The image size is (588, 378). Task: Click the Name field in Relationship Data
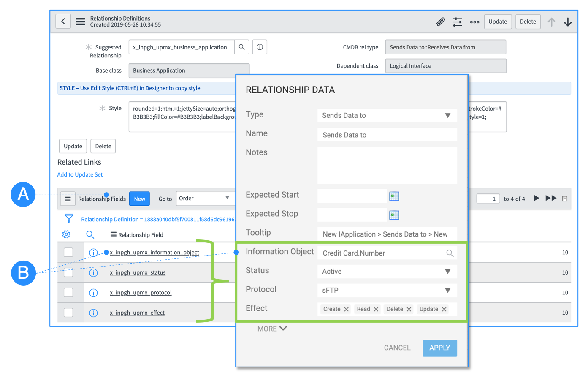pyautogui.click(x=387, y=135)
